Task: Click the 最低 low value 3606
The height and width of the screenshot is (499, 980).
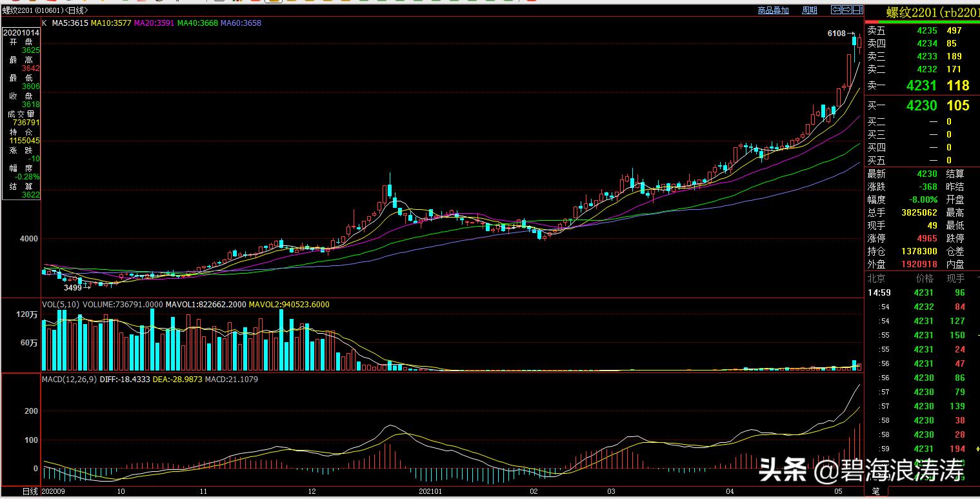Action: tap(31, 86)
